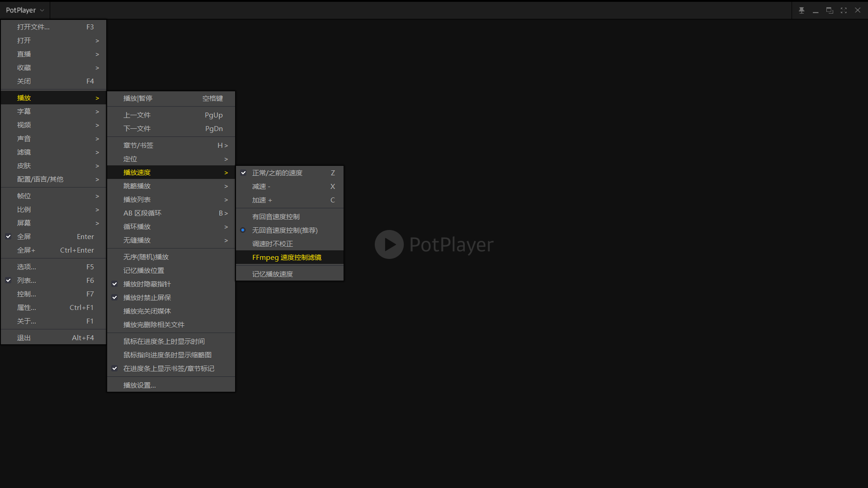Choose FFmpeg 速度控制滤镜

(x=290, y=257)
